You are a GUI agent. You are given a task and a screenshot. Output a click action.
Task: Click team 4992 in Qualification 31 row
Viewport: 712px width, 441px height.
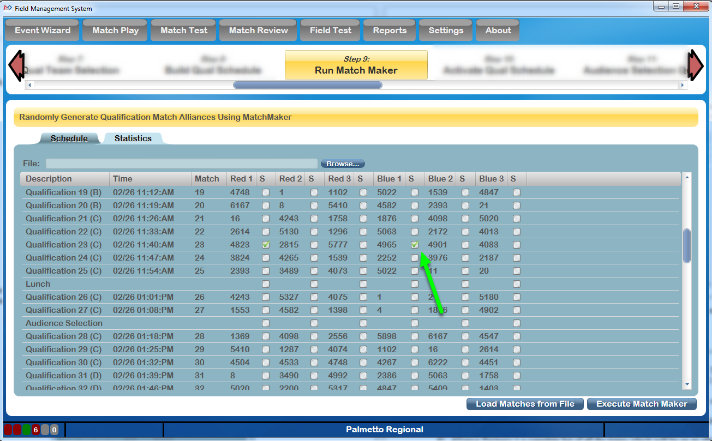(338, 376)
